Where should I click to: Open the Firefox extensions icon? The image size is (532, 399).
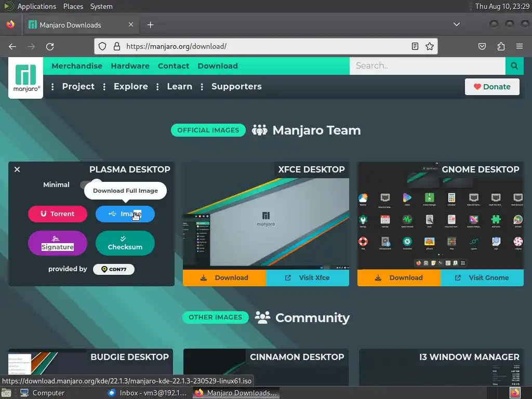(x=501, y=46)
